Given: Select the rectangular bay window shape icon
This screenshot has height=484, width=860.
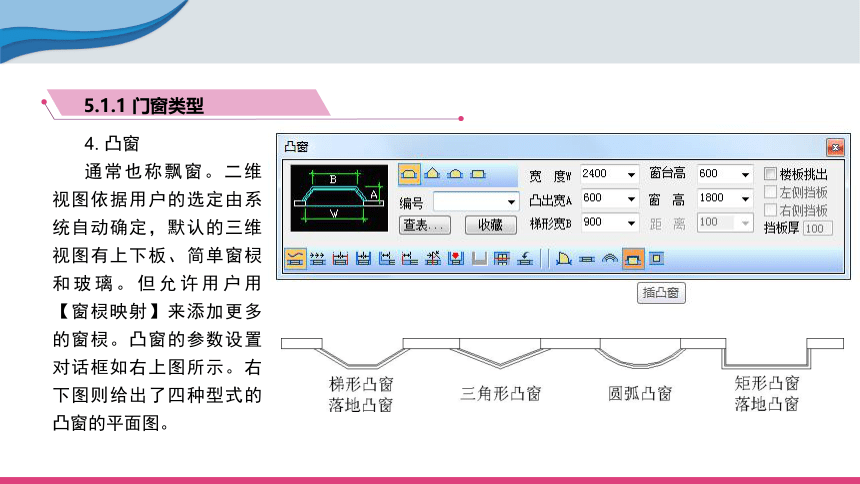Looking at the screenshot, I should pyautogui.click(x=478, y=174).
